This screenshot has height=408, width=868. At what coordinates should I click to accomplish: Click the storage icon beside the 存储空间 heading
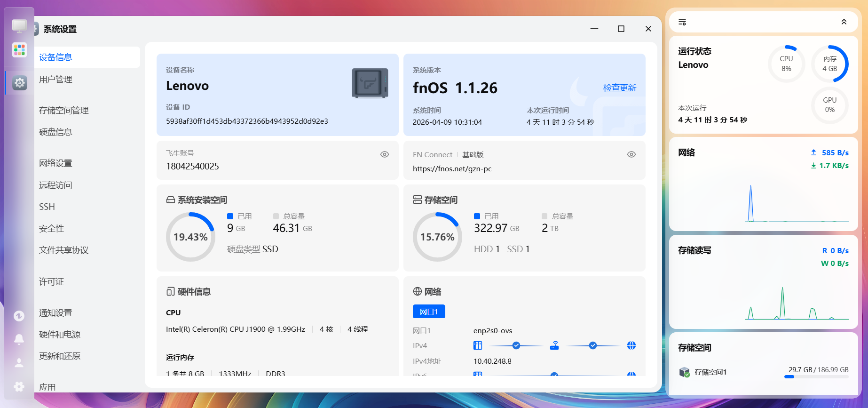[418, 200]
